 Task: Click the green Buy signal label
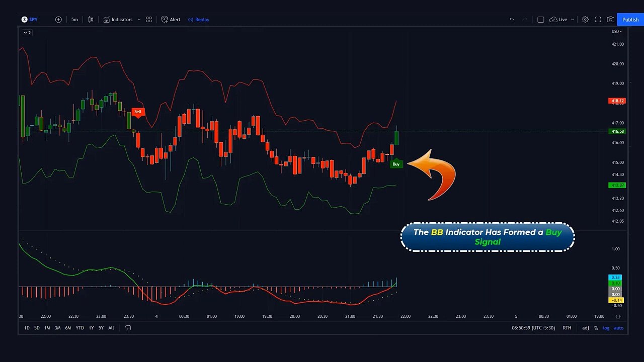pos(396,164)
